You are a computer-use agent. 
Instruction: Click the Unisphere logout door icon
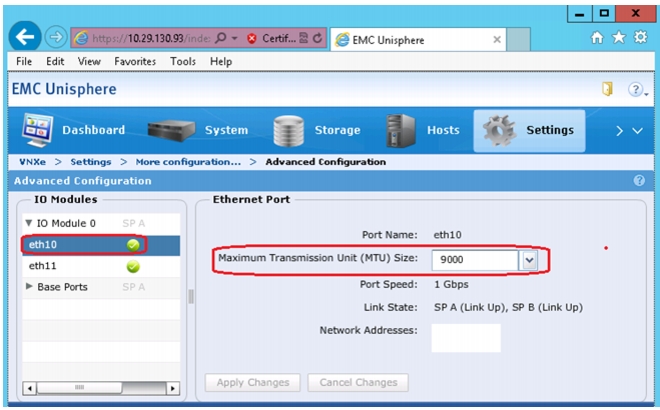607,89
